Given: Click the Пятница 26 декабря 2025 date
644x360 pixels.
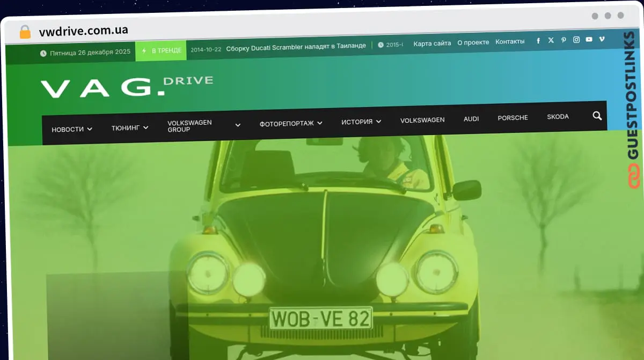Looking at the screenshot, I should click(x=90, y=53).
